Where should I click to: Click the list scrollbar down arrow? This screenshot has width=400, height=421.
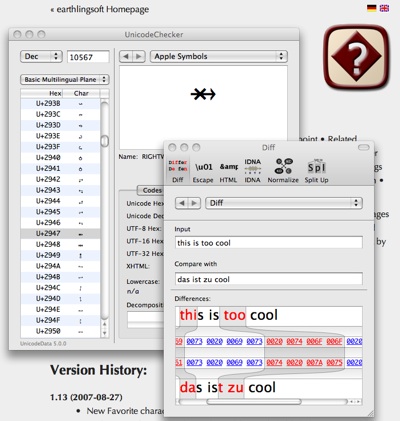(x=105, y=333)
